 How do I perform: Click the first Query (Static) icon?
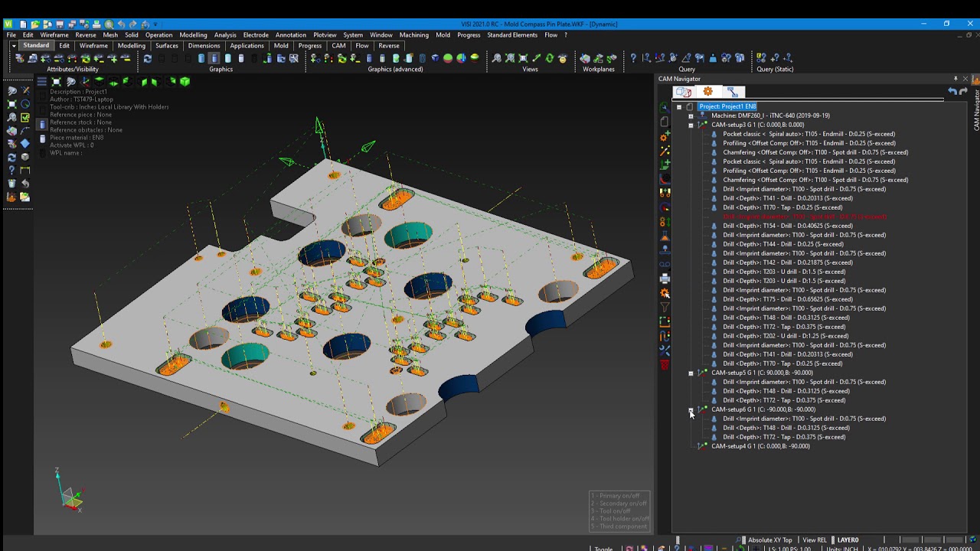[x=761, y=58]
